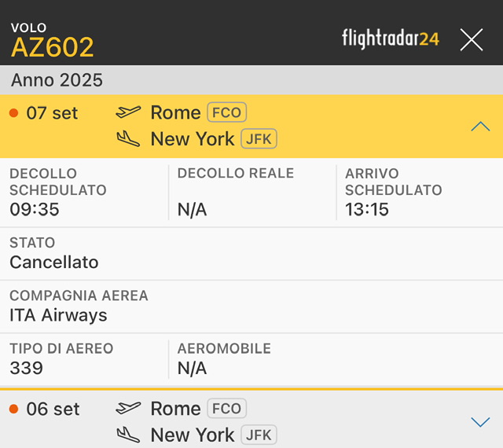This screenshot has width=503, height=448.
Task: Expand the 06 set flight details
Action: [480, 422]
